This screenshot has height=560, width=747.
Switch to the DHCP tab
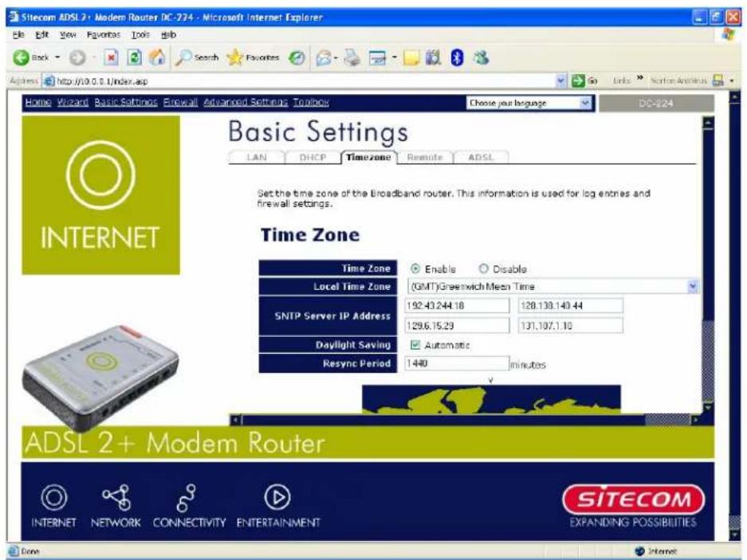pyautogui.click(x=313, y=157)
